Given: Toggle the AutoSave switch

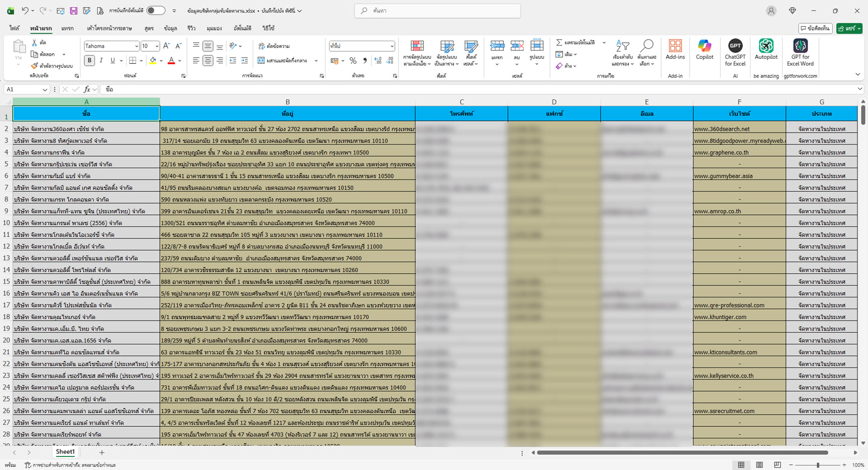Looking at the screenshot, I should click(156, 11).
